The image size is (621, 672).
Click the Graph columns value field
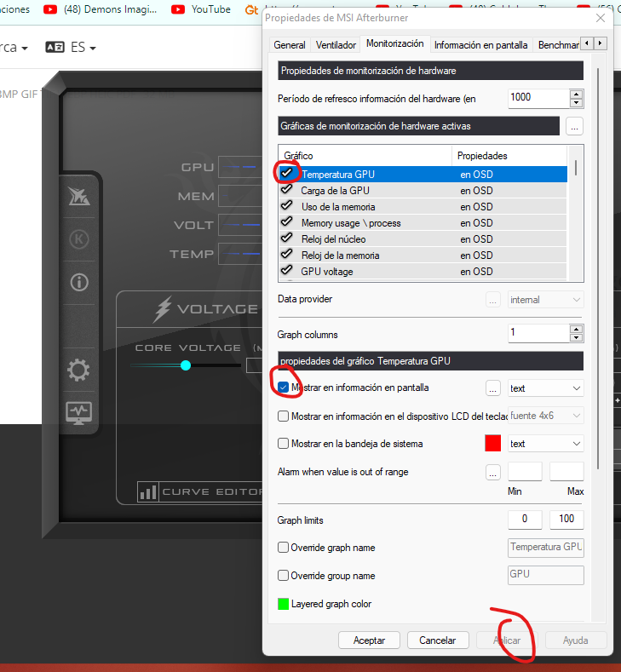coord(538,333)
